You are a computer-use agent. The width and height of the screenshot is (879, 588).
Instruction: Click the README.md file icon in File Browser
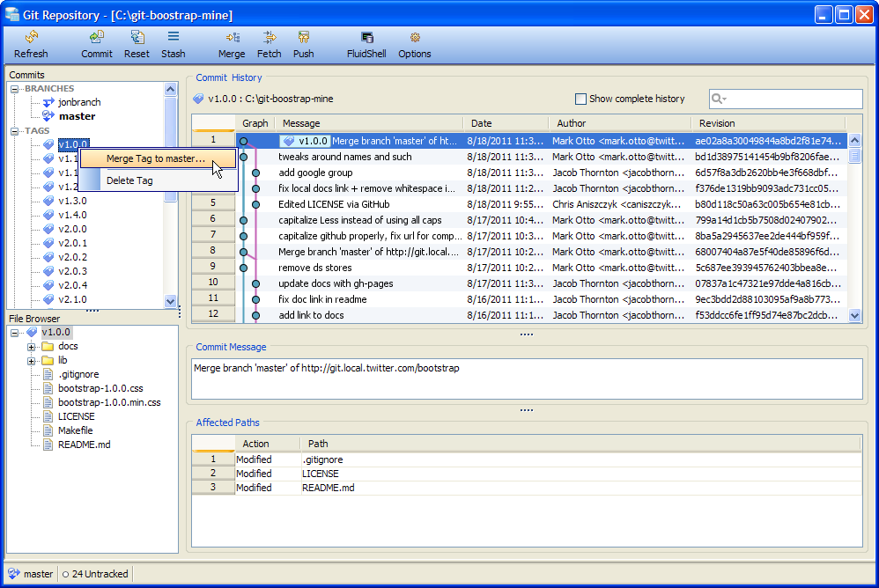48,445
